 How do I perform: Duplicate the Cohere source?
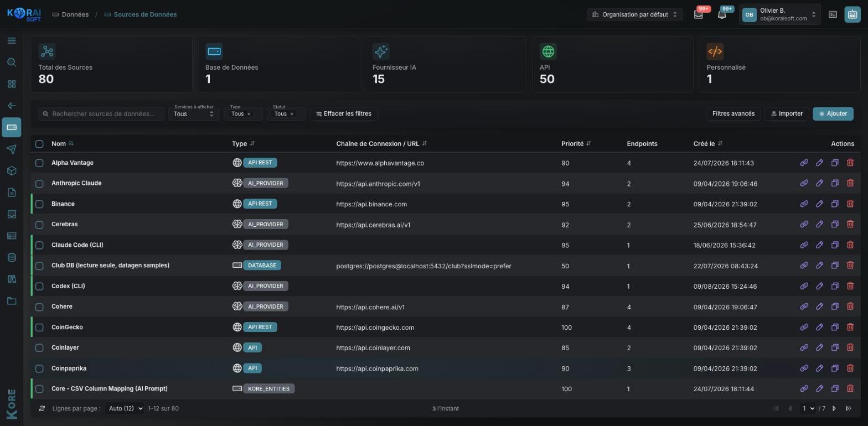coord(835,306)
